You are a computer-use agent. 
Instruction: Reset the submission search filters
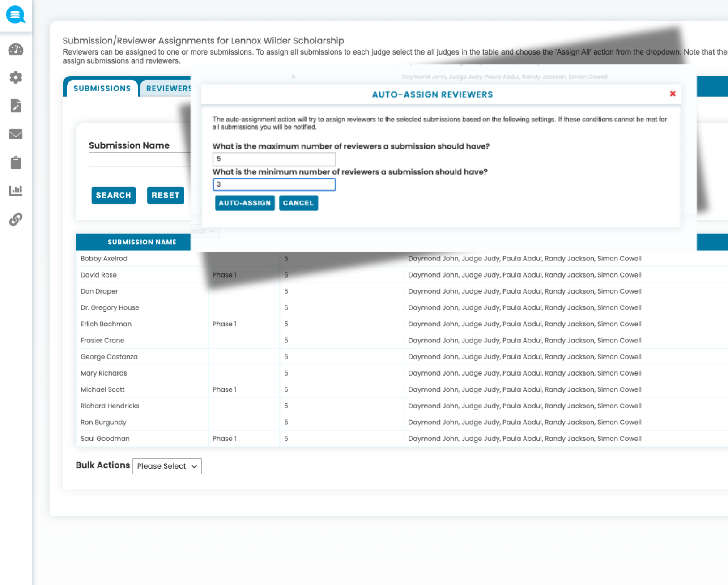point(165,195)
